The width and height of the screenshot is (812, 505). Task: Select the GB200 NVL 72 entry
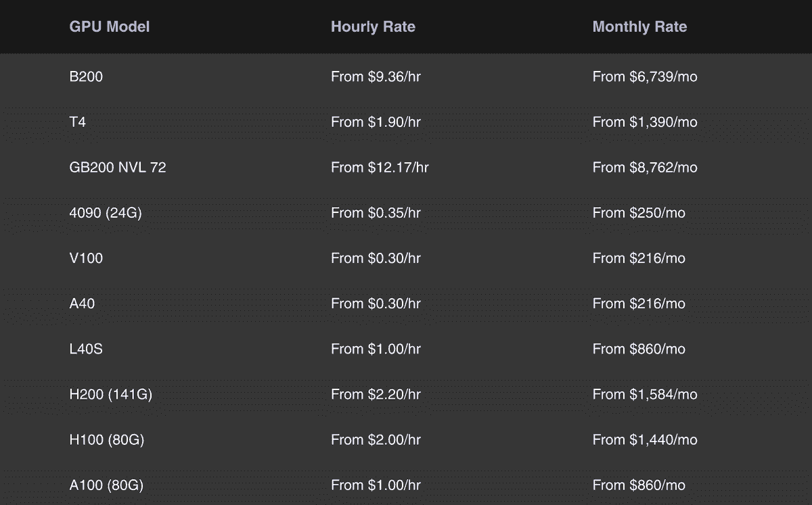tap(118, 168)
